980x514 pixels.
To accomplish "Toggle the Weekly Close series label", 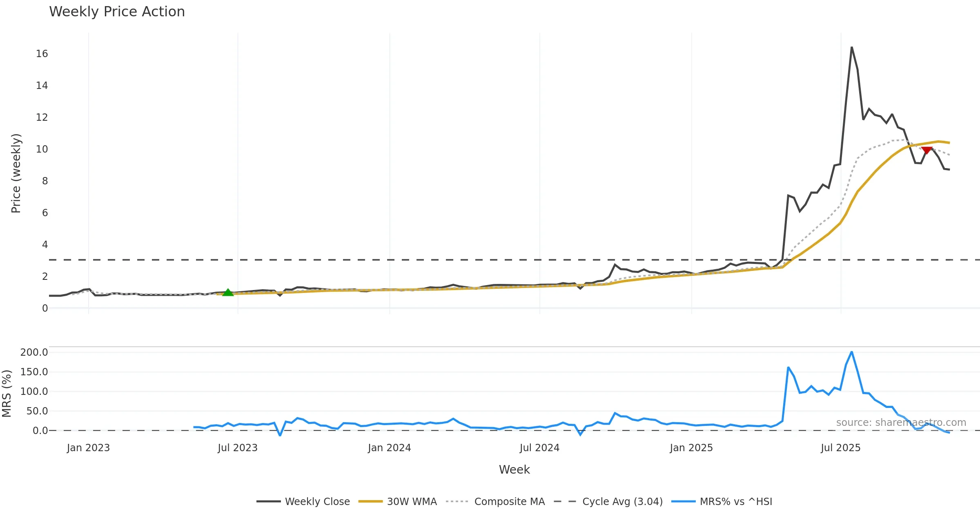I will (x=317, y=501).
